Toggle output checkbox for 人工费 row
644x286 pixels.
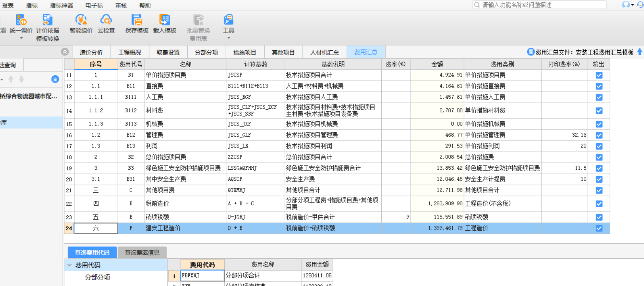tap(599, 98)
